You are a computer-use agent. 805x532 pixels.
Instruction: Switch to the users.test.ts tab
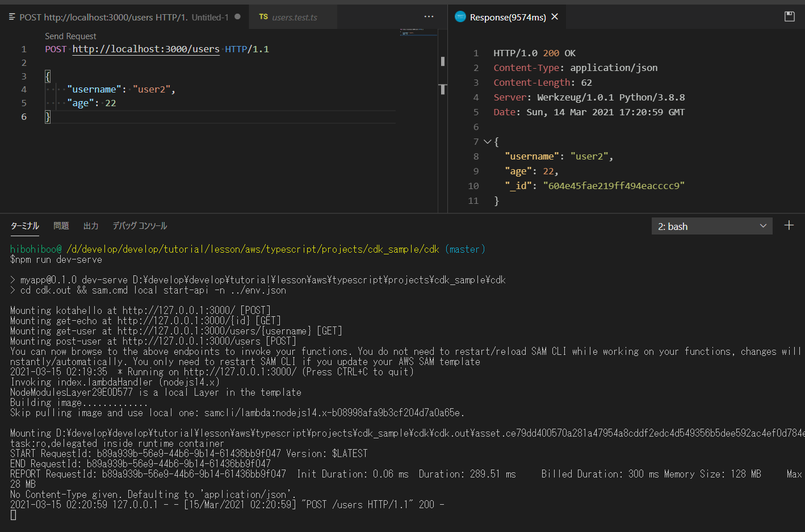coord(294,17)
